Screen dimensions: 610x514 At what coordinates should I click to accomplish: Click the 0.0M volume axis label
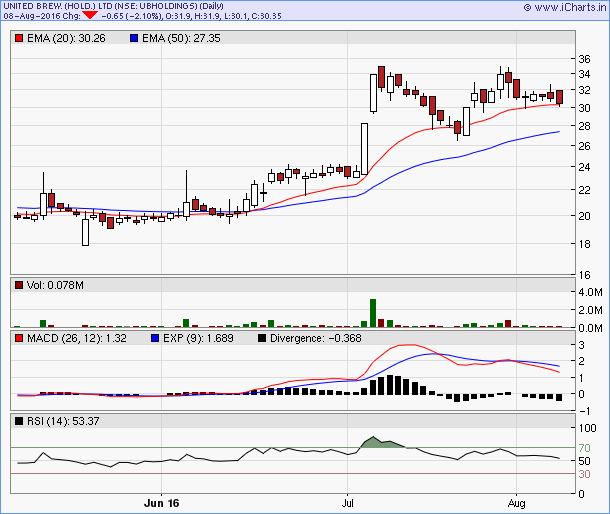pyautogui.click(x=590, y=328)
